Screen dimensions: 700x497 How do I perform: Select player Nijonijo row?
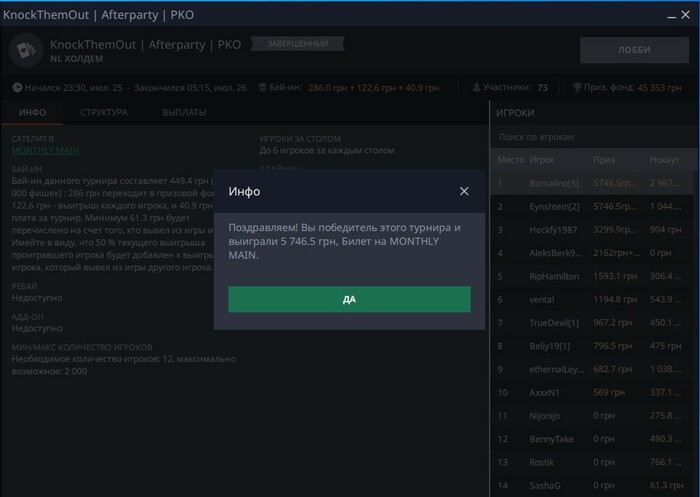[592, 415]
